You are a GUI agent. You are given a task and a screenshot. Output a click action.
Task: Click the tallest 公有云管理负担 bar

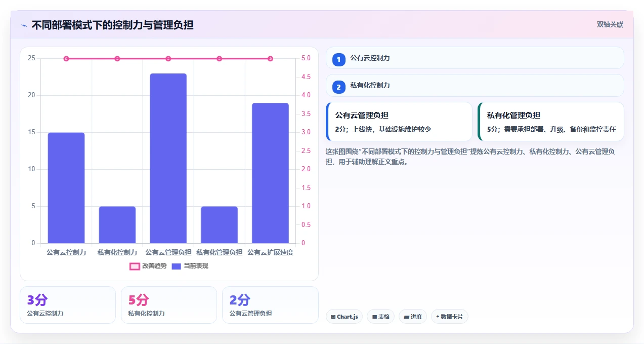click(x=168, y=159)
